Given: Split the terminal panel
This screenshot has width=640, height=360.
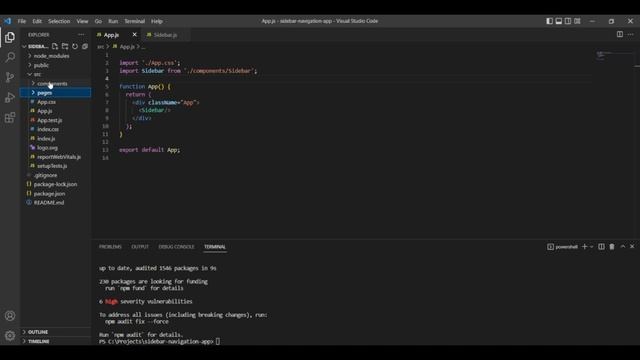Looking at the screenshot, I should pos(601,247).
